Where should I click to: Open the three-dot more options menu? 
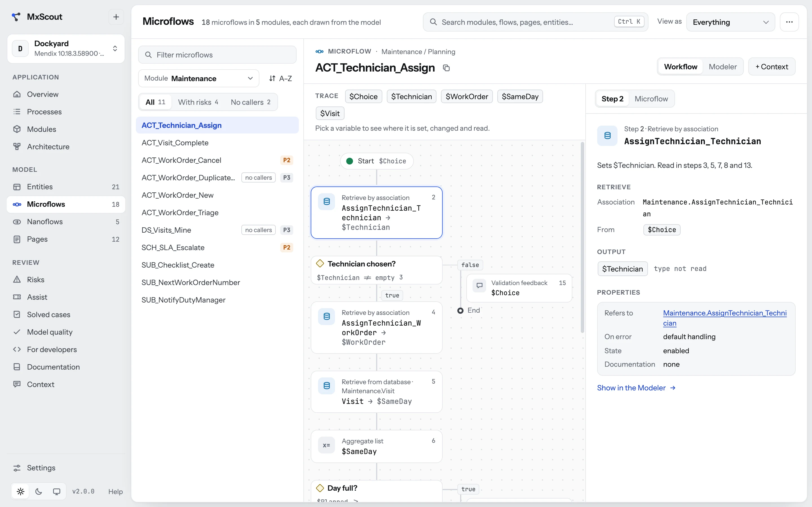coord(789,22)
